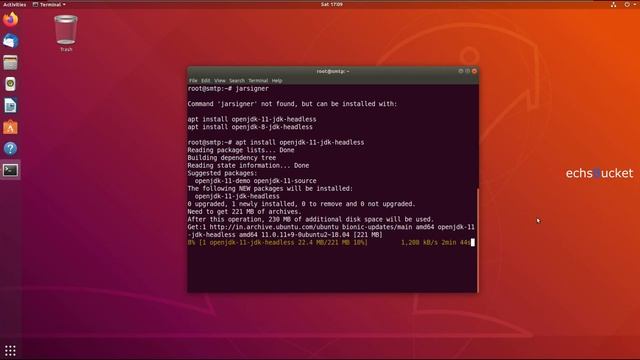The height and width of the screenshot is (360, 640).
Task: Open the terminal Edit menu
Action: [205, 81]
